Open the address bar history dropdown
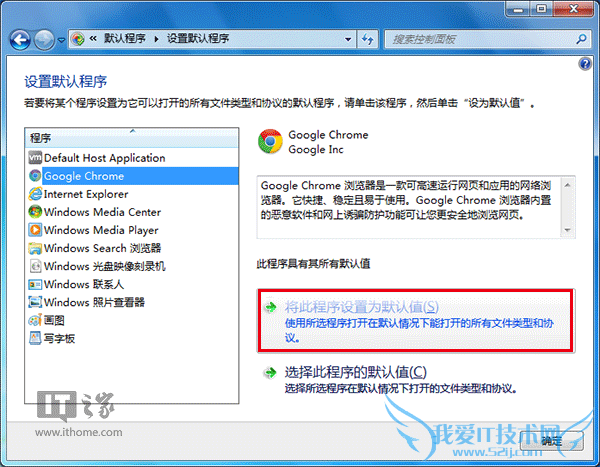This screenshot has height=467, width=600. 348,39
